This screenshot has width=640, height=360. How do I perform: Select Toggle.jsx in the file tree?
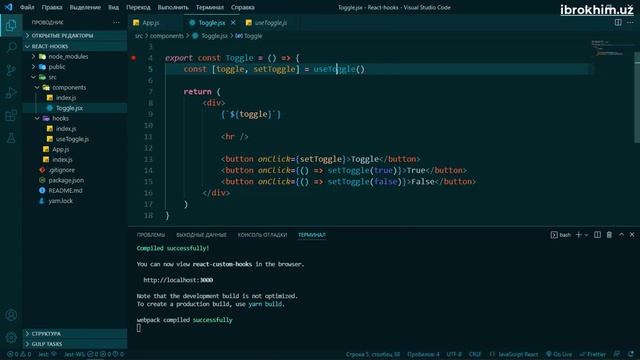(x=75, y=108)
